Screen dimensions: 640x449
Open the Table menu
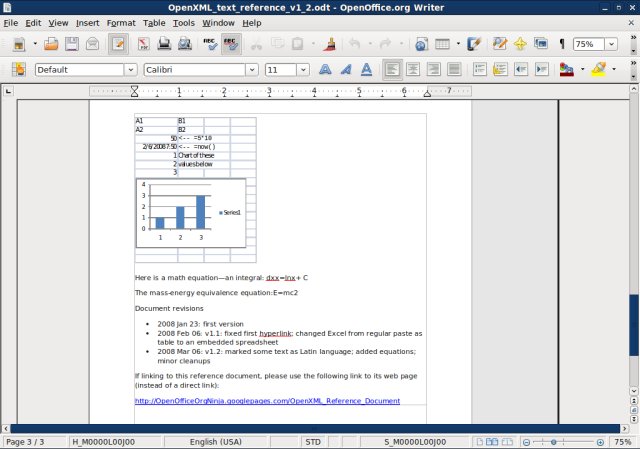(x=154, y=22)
